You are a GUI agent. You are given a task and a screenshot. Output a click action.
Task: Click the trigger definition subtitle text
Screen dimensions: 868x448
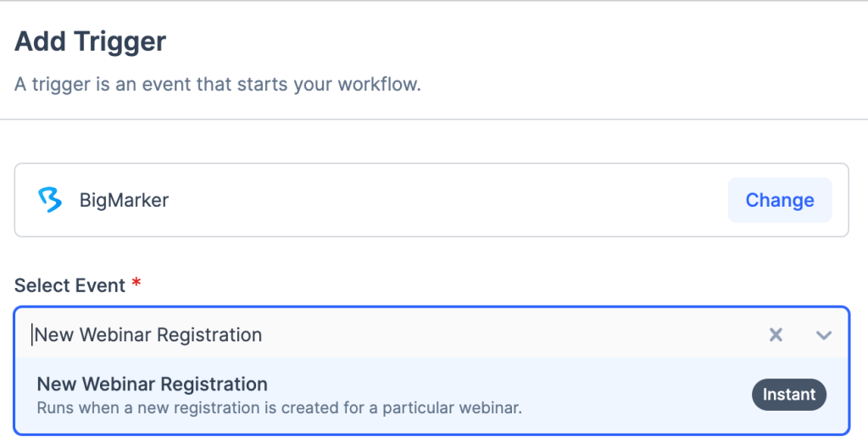click(218, 86)
